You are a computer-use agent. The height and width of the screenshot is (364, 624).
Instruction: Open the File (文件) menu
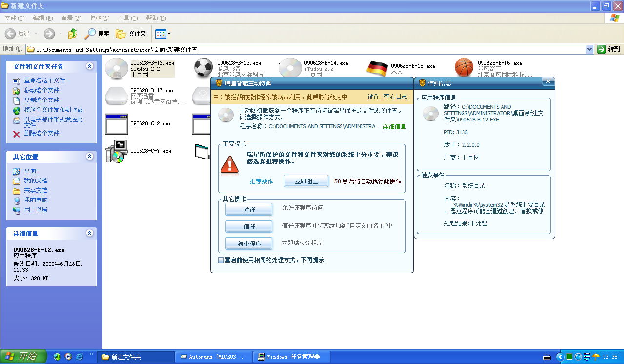[14, 18]
